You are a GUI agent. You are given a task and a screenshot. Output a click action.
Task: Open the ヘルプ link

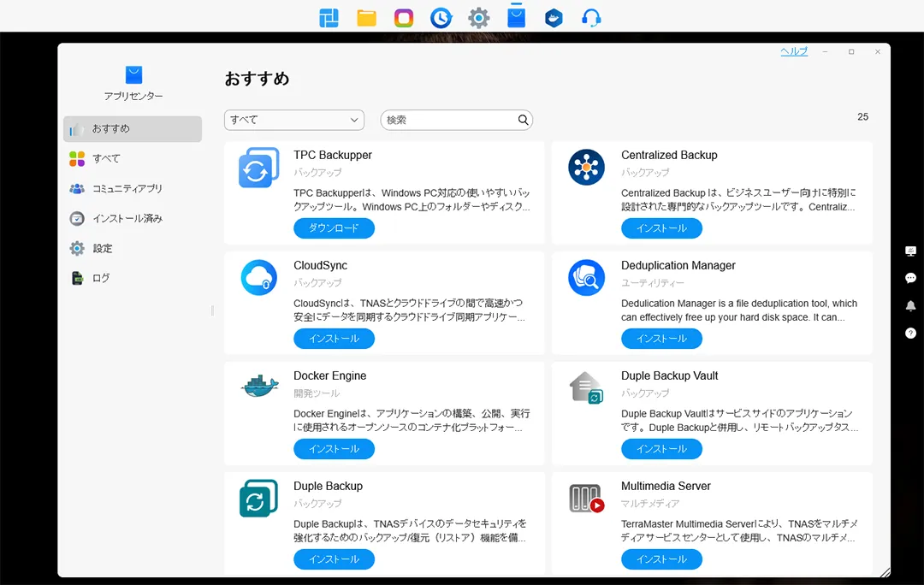[793, 51]
